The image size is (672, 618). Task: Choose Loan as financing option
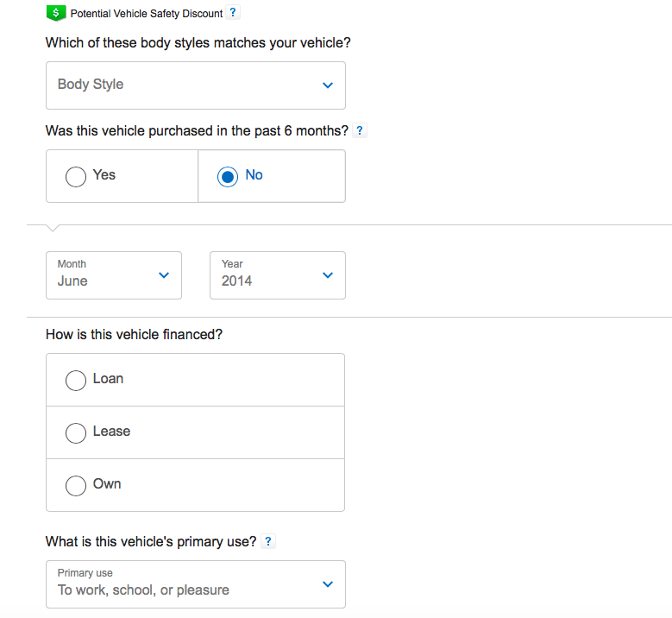tap(76, 380)
